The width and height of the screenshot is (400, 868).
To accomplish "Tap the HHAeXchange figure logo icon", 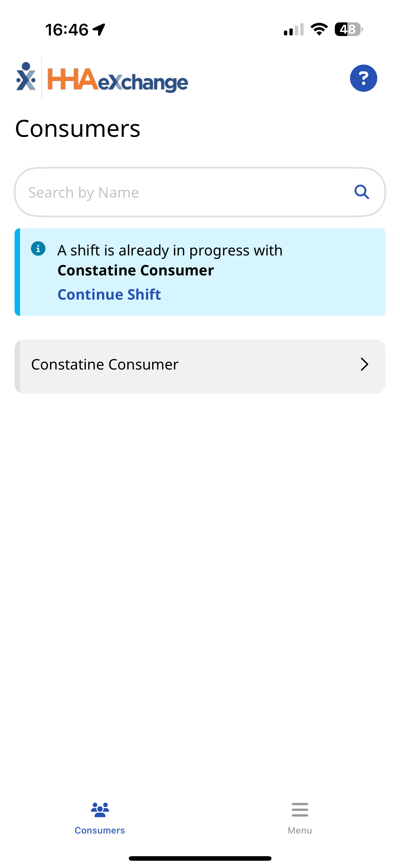I will (26, 77).
